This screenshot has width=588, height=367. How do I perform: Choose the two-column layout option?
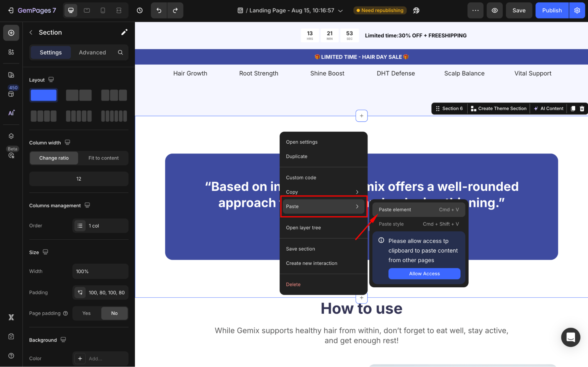[x=79, y=95]
